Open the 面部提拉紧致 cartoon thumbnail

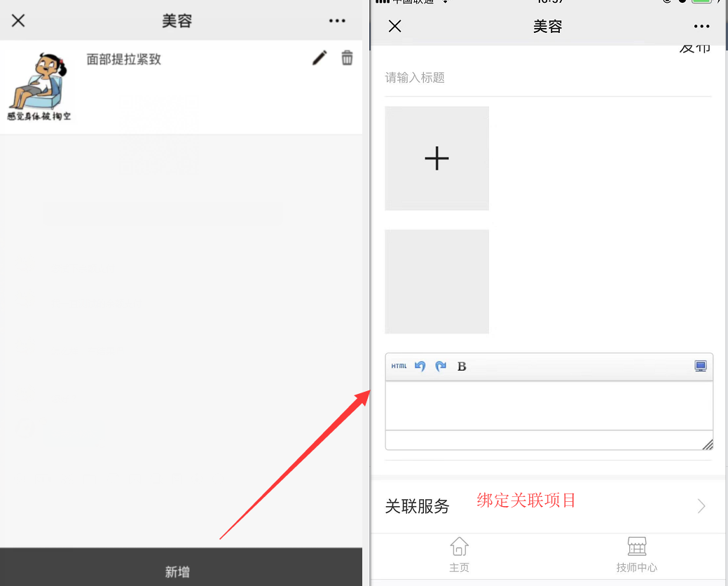click(39, 87)
